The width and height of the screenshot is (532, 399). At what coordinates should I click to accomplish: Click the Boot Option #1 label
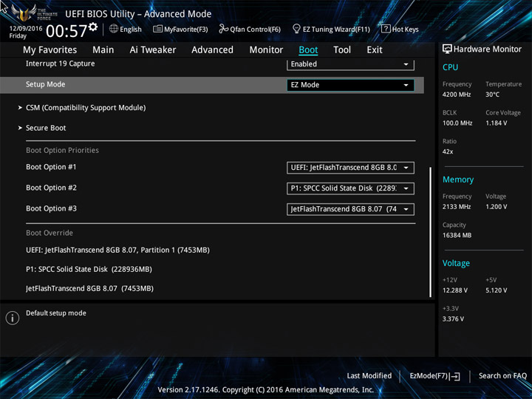point(51,167)
